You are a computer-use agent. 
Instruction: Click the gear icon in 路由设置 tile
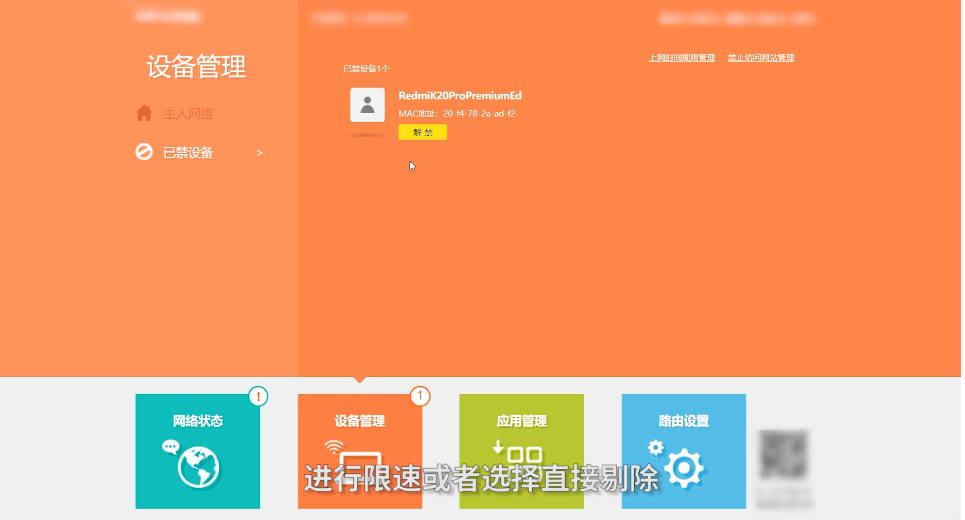click(683, 466)
